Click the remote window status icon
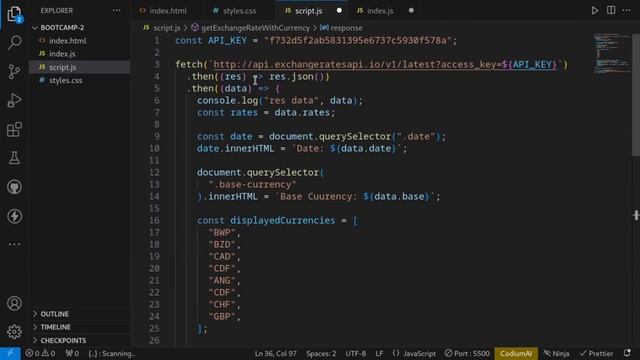 point(10,353)
